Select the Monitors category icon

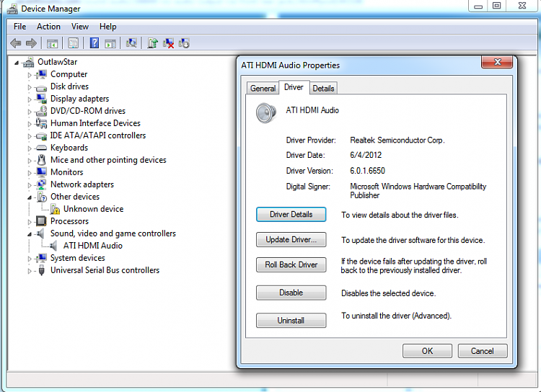tap(42, 172)
